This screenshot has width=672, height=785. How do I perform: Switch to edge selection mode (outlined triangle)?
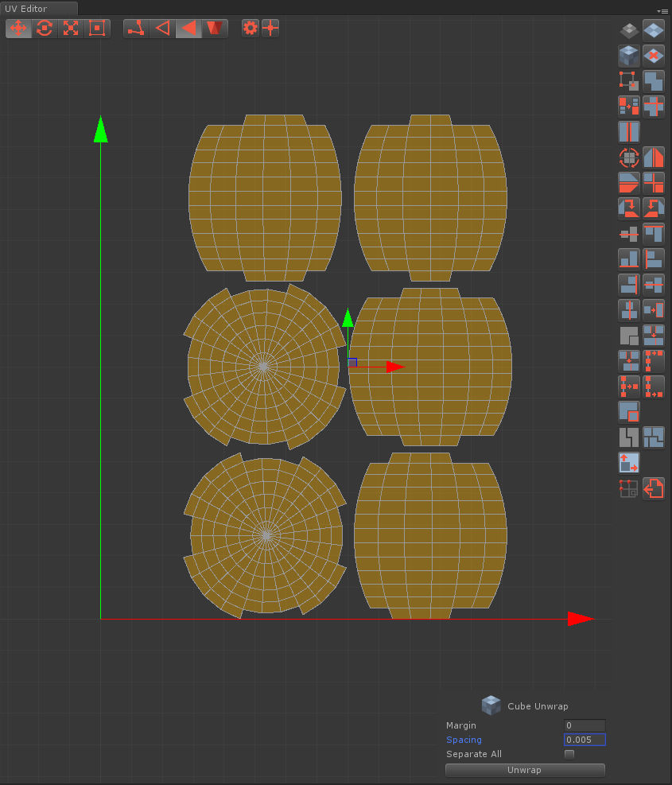[x=162, y=28]
